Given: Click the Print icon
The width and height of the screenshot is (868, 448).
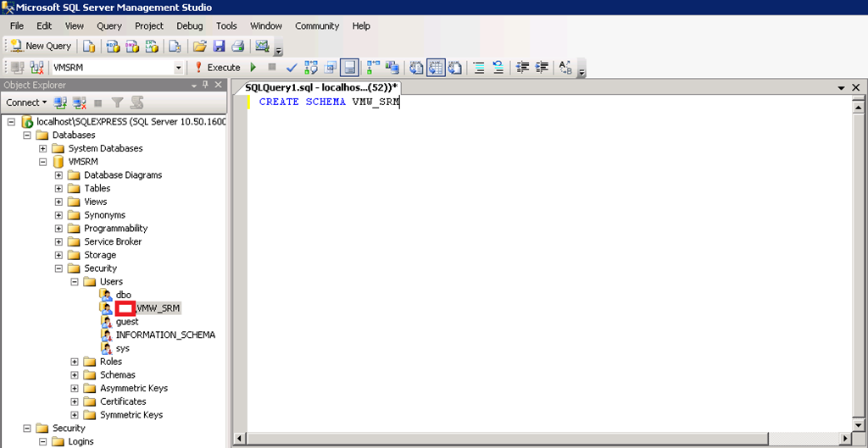Looking at the screenshot, I should pyautogui.click(x=237, y=46).
